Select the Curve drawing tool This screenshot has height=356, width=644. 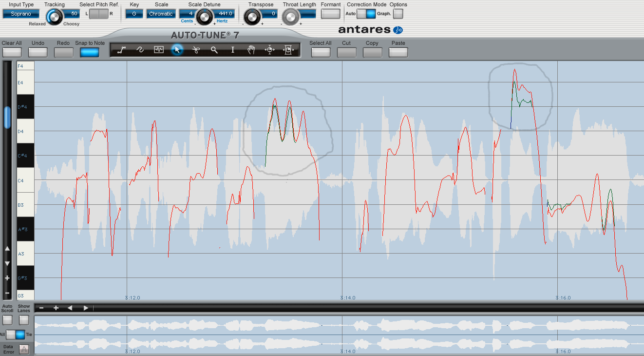pyautogui.click(x=140, y=50)
